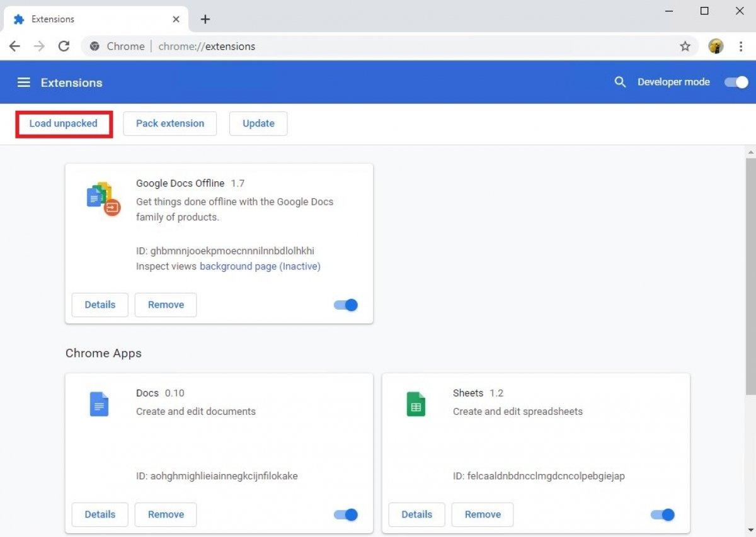Click the search extensions magnifier icon
This screenshot has width=756, height=537.
(x=620, y=82)
